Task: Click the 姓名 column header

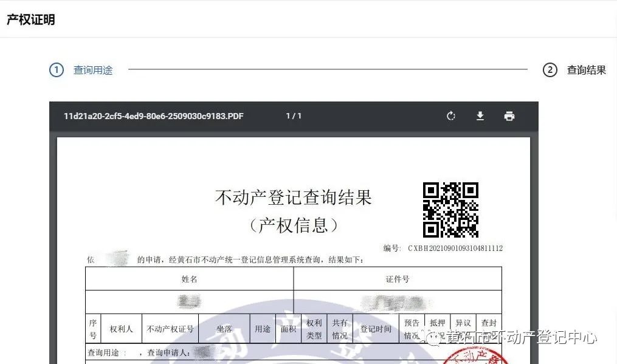Action: click(x=189, y=279)
